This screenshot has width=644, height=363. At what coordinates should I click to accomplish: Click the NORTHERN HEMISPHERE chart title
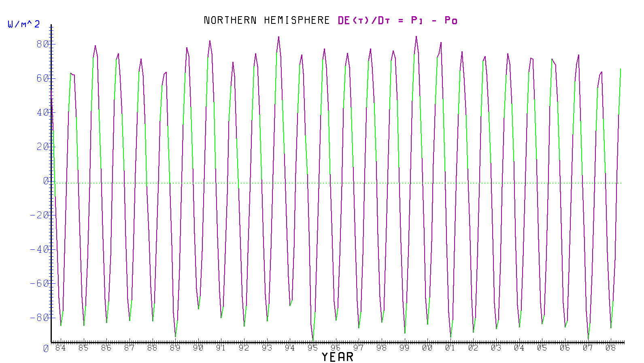(x=267, y=20)
